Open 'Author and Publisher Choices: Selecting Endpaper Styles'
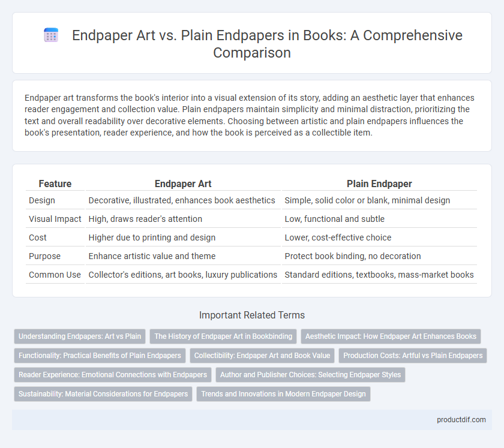This screenshot has width=504, height=448. coord(310,375)
